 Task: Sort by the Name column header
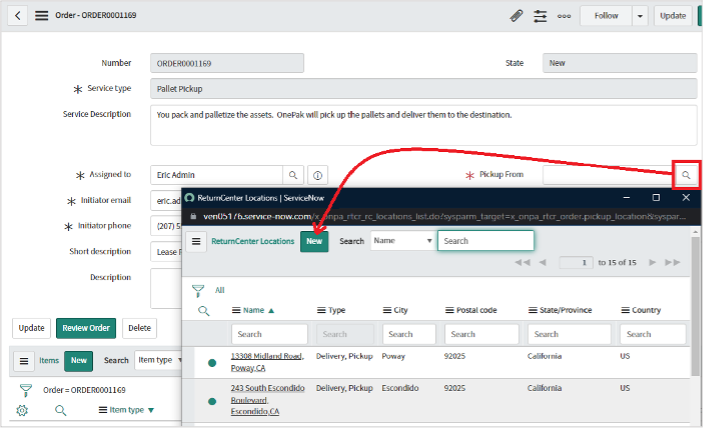pyautogui.click(x=254, y=310)
